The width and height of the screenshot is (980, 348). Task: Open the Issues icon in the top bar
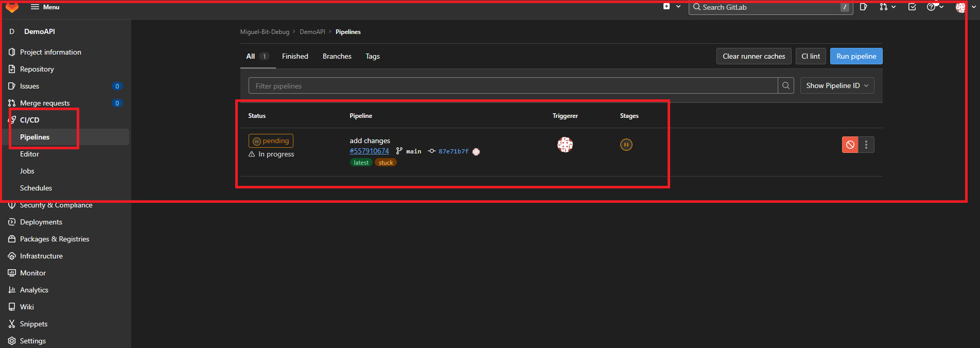864,7
